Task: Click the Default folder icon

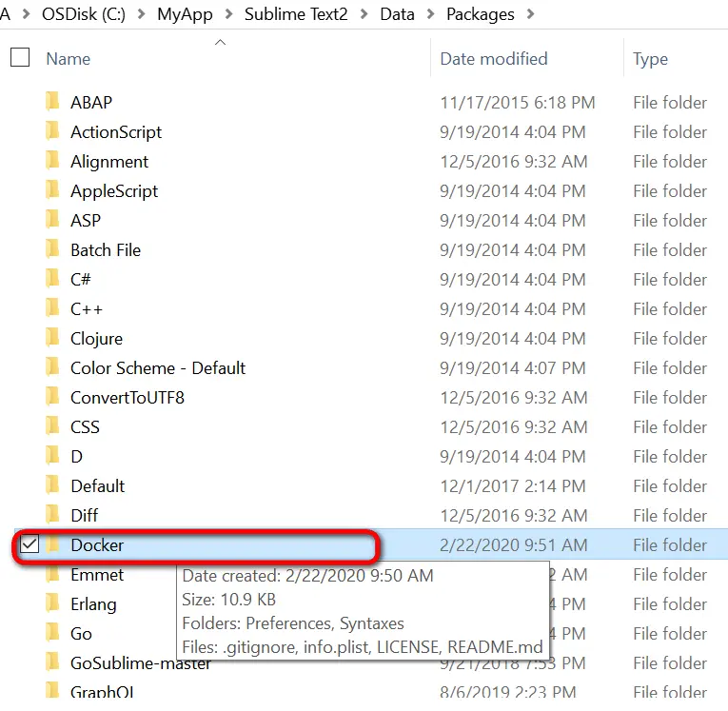Action: tap(52, 484)
